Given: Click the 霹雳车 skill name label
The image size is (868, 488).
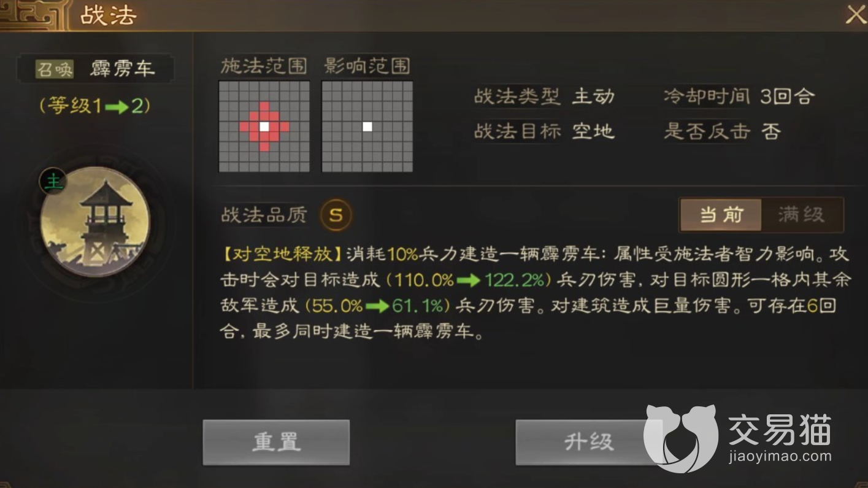Looking at the screenshot, I should tap(123, 69).
